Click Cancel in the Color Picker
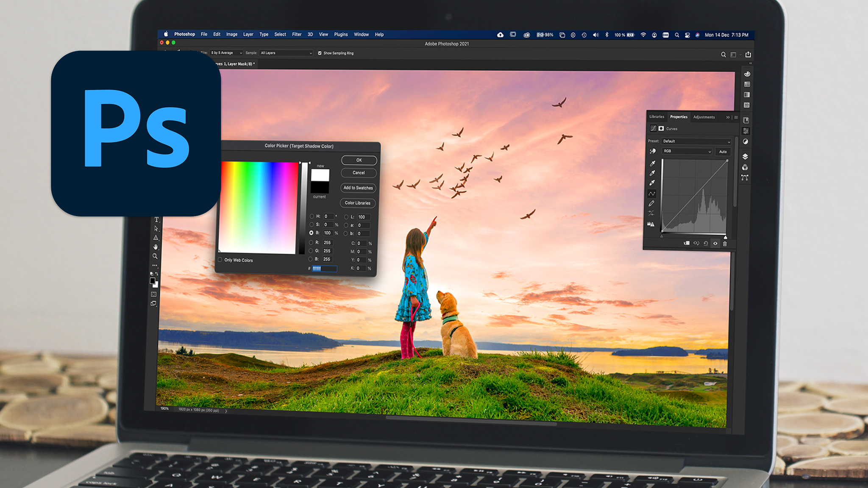 [x=359, y=173]
